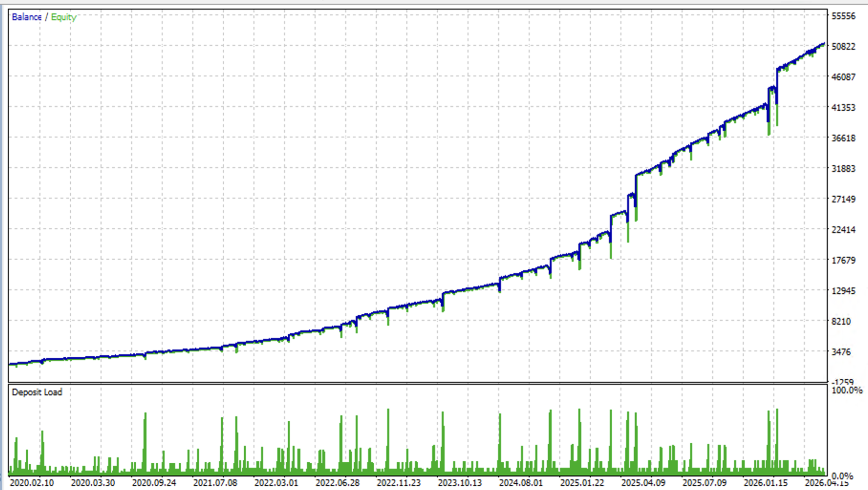
Task: Click the 0.0% deposit load scale label
Action: coord(842,476)
